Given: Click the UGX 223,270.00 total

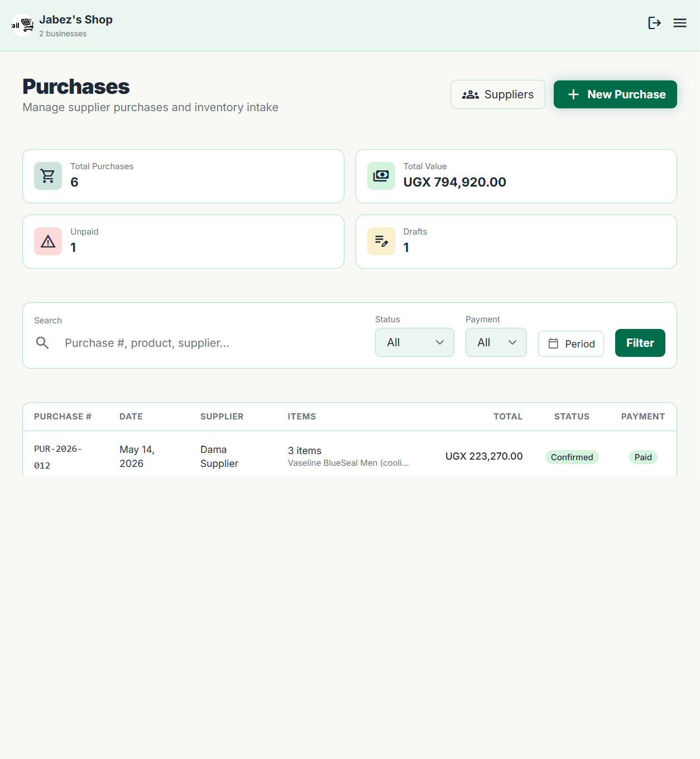Looking at the screenshot, I should point(484,456).
